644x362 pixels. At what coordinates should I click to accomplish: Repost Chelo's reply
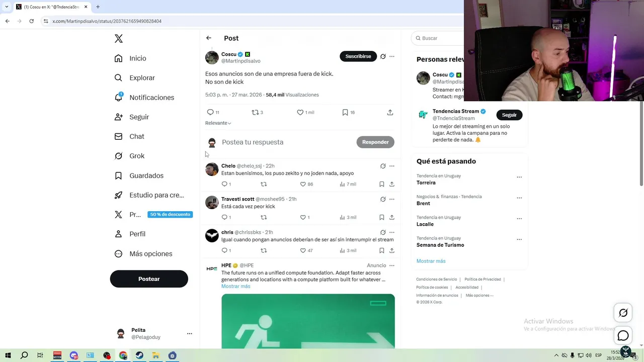[x=264, y=184]
